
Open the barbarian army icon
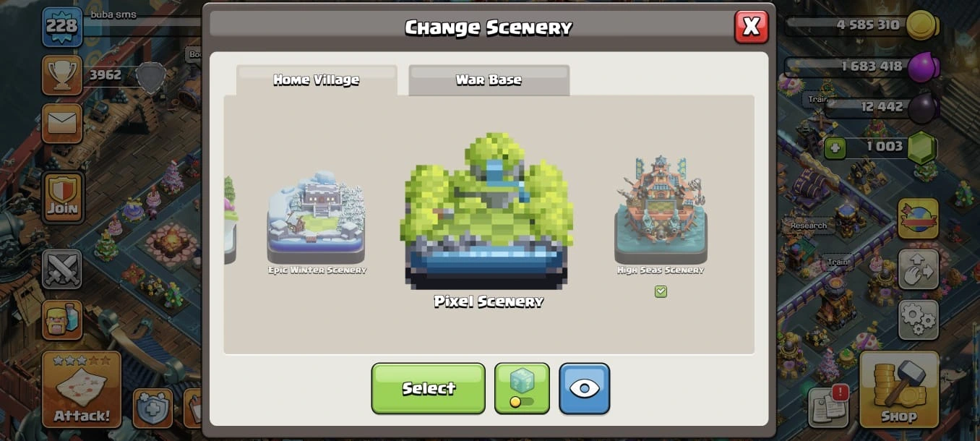(62, 319)
